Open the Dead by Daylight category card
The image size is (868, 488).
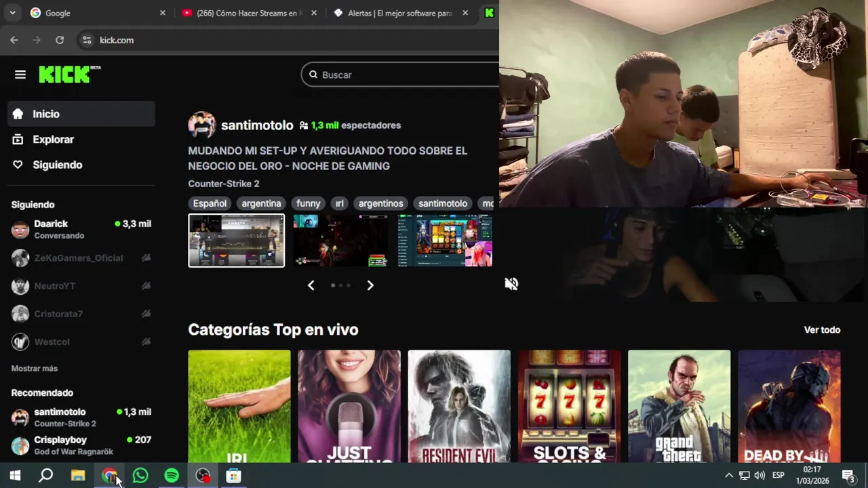pos(789,406)
